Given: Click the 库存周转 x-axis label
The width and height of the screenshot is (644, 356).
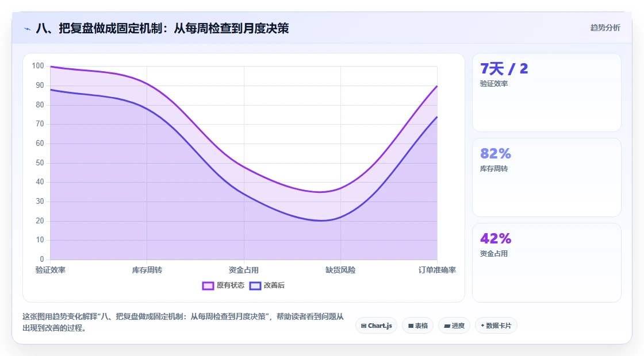Looking at the screenshot, I should (147, 270).
